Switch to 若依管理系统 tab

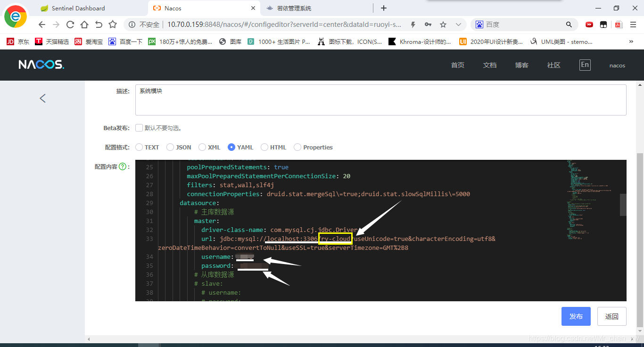(317, 8)
